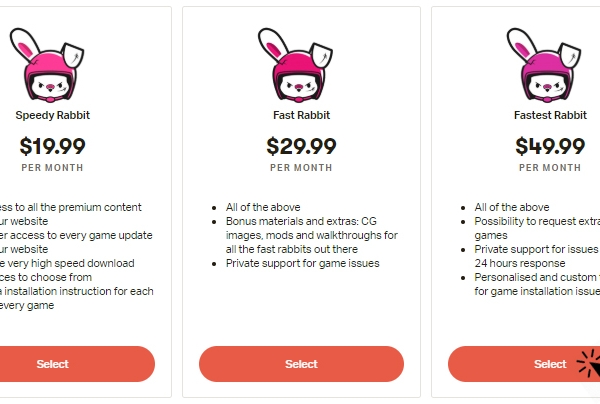This screenshot has height=404, width=600.
Task: Click PER MONTH under the $19.99 price
Action: [50, 168]
